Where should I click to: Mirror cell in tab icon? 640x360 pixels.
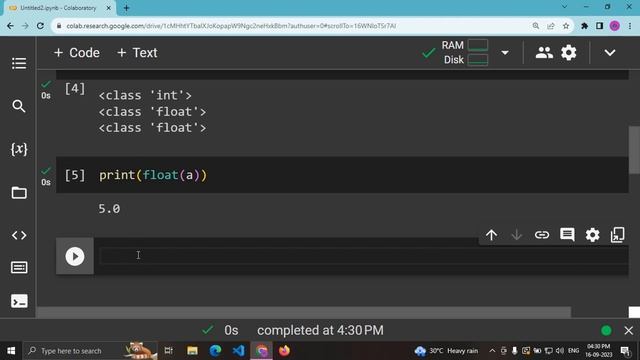[x=618, y=235]
